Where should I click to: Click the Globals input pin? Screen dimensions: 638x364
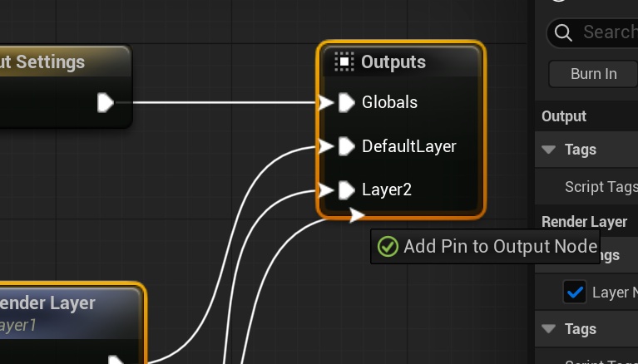(x=346, y=102)
